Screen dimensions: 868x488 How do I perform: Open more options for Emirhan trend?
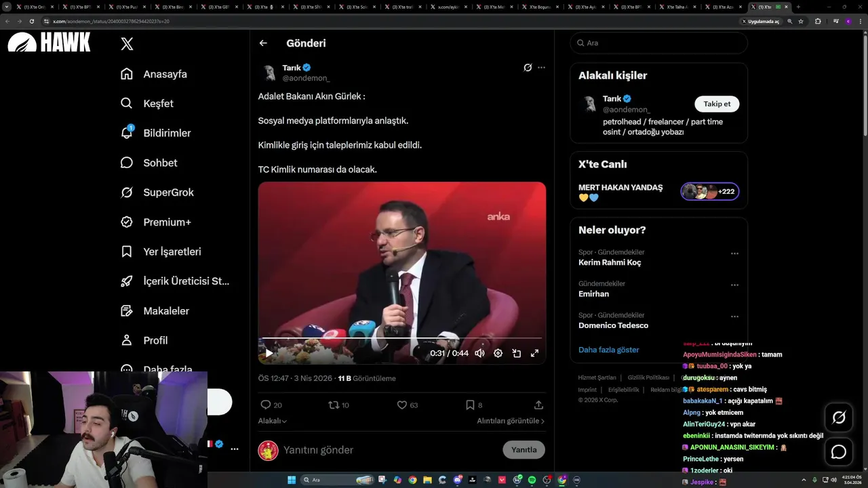pos(734,285)
